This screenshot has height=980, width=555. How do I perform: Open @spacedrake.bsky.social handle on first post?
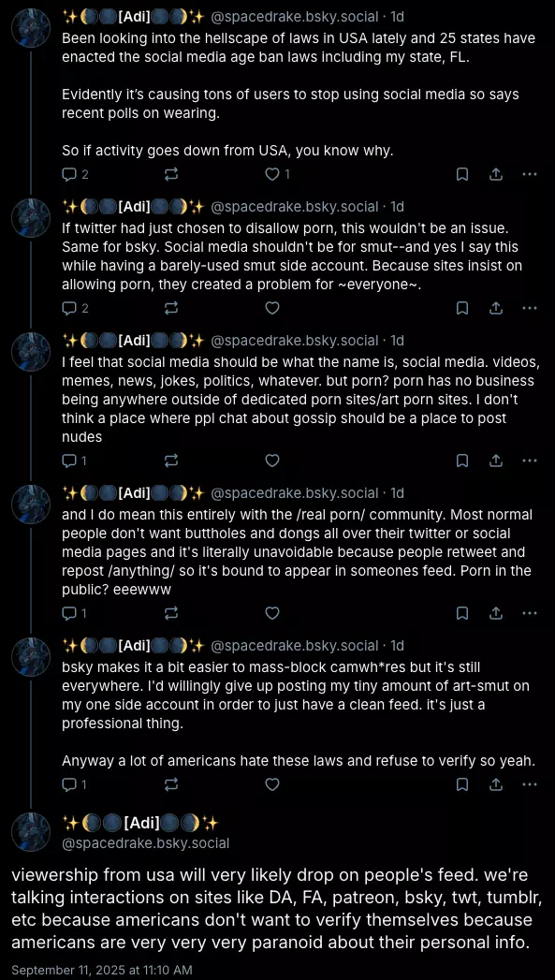coord(295,16)
